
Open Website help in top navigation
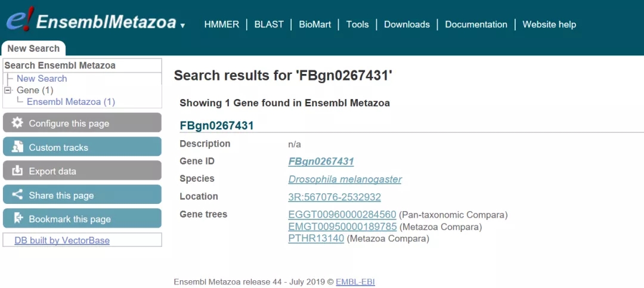click(549, 24)
